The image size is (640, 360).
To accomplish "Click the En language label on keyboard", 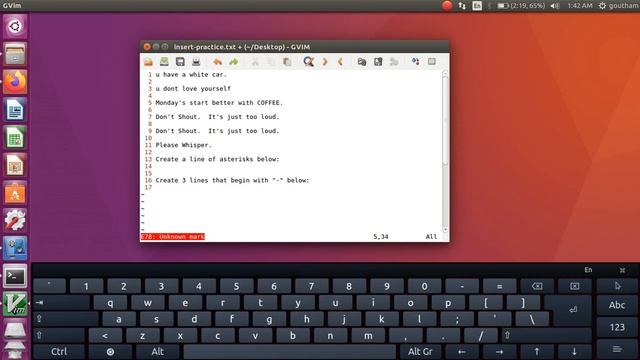I will pyautogui.click(x=588, y=270).
